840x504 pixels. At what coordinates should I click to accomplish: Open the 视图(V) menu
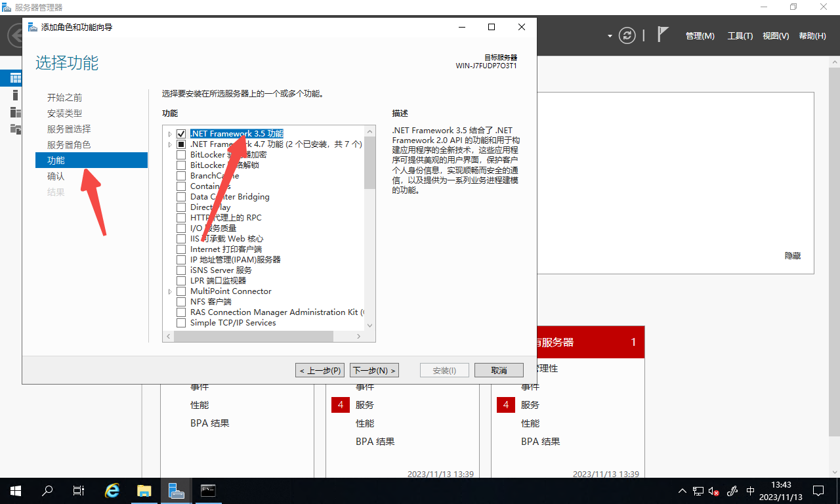(x=776, y=36)
